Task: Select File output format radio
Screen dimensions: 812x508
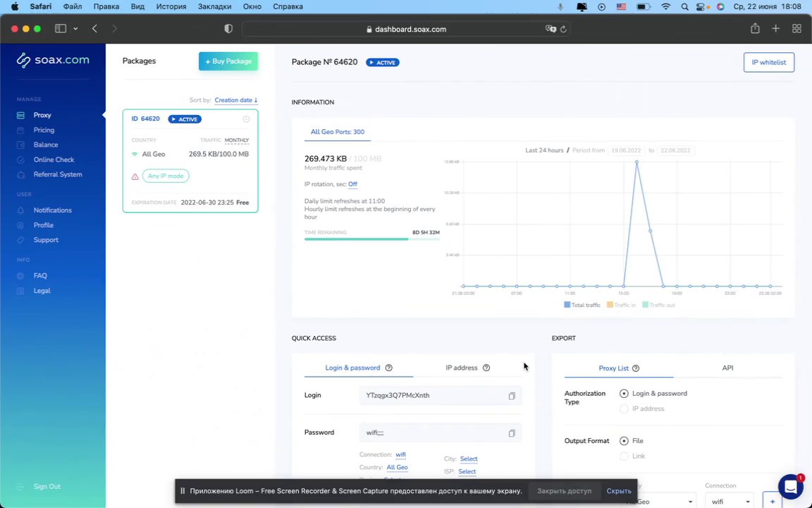Action: click(624, 440)
